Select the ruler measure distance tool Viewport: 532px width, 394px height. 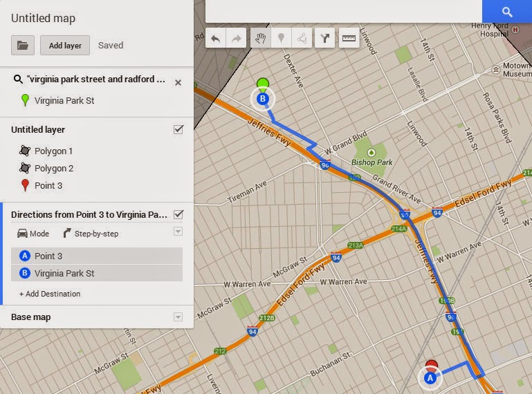point(349,38)
